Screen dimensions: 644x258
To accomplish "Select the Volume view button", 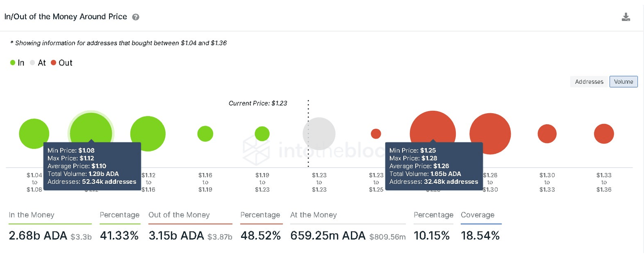I will (623, 82).
